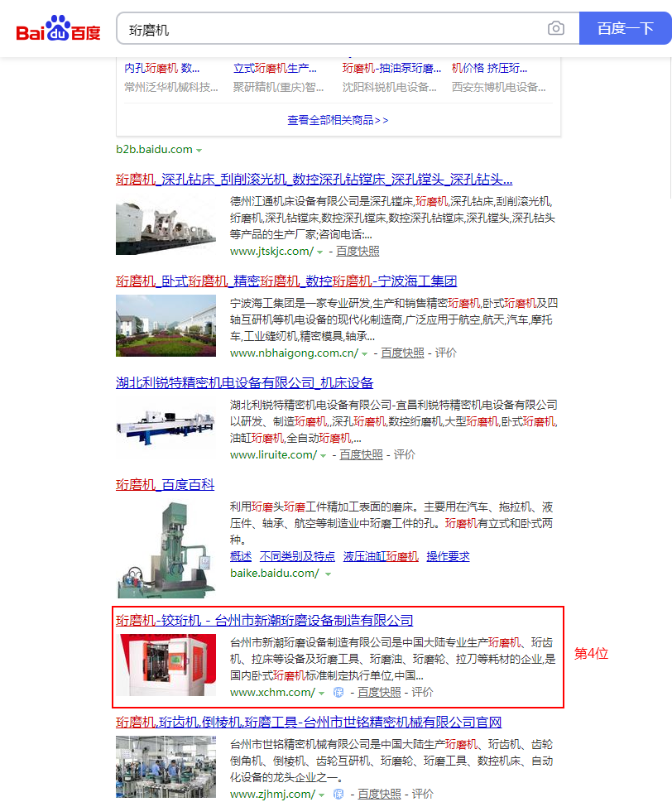Click the garden factory thumbnail for nbhaigong

pos(166,325)
